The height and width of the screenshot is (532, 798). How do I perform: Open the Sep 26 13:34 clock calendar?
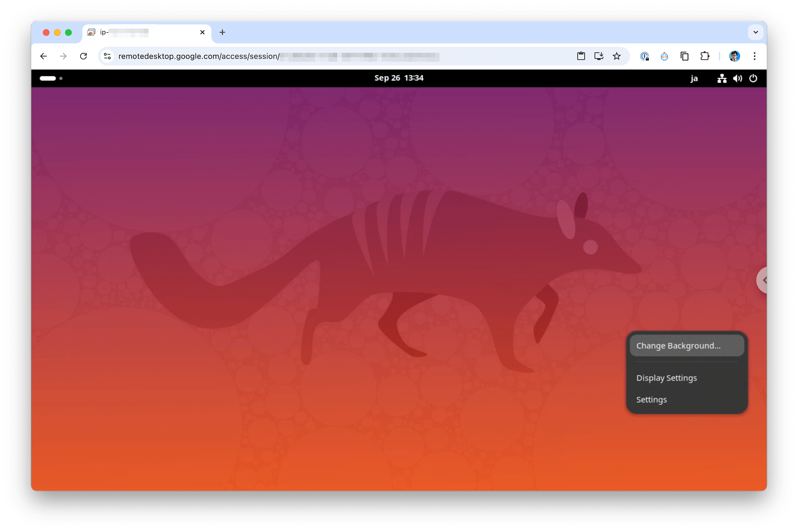(399, 78)
